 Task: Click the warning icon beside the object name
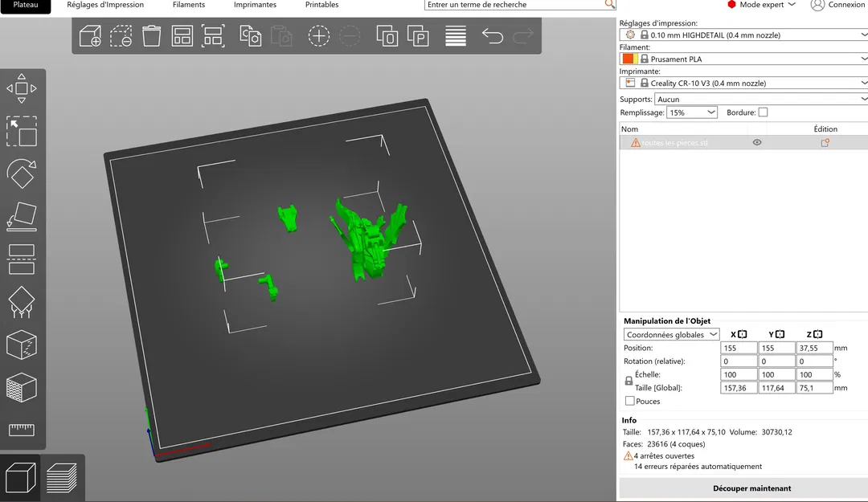tap(636, 143)
